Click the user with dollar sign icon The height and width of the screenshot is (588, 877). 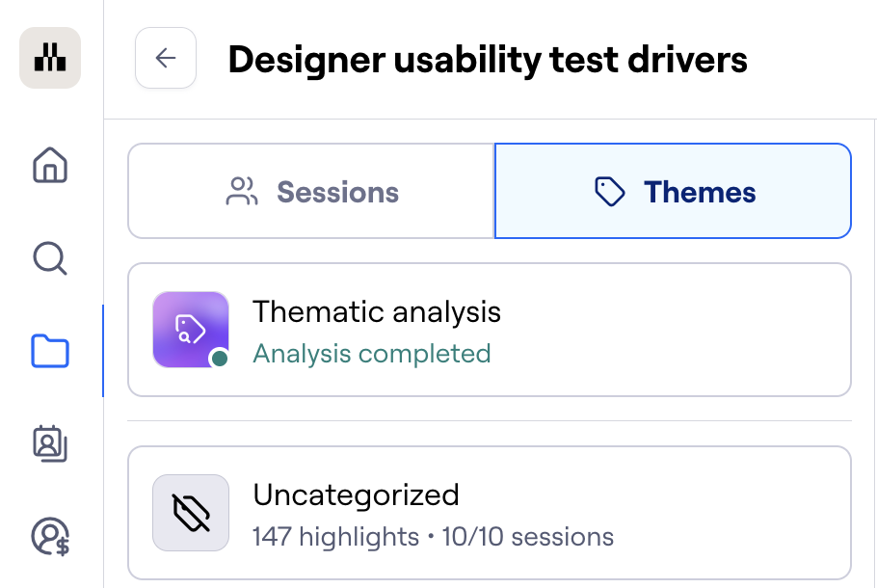(50, 536)
